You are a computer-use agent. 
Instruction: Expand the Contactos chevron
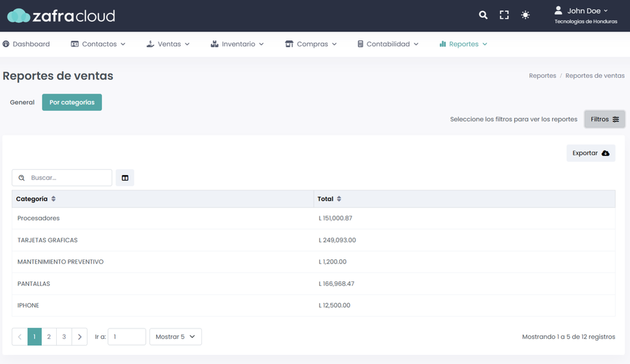click(123, 44)
